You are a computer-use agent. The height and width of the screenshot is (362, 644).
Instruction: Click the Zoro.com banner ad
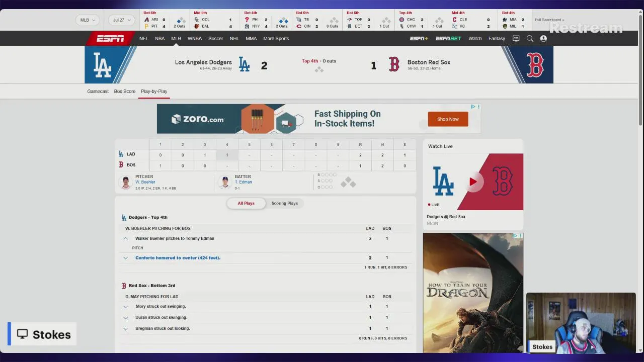[x=318, y=119]
